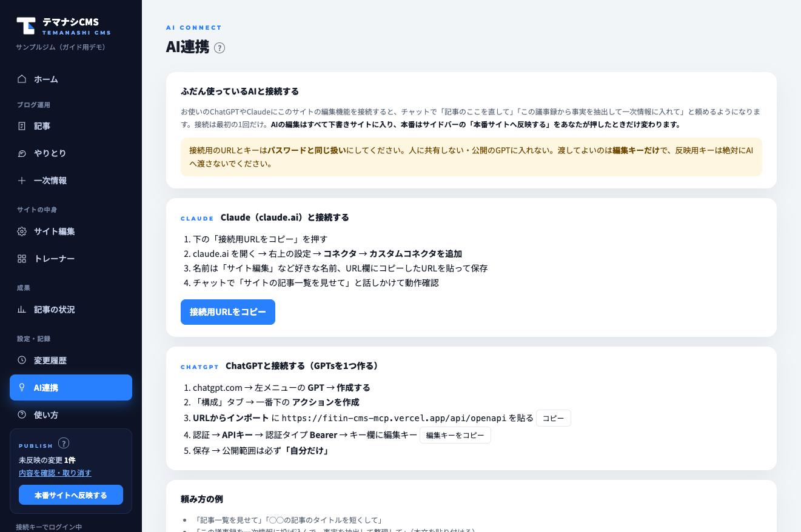Click ChatGPTと接続する heading
This screenshot has height=532, width=801.
[304, 366]
